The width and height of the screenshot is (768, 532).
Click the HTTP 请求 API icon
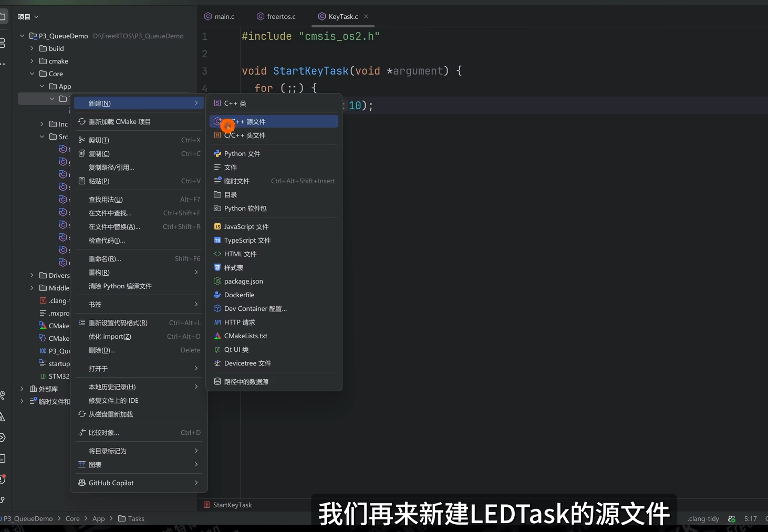coord(217,322)
